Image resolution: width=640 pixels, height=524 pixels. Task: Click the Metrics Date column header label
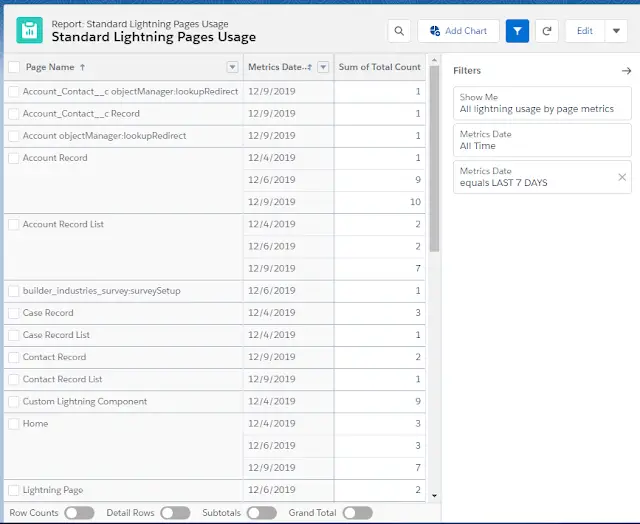tap(276, 67)
